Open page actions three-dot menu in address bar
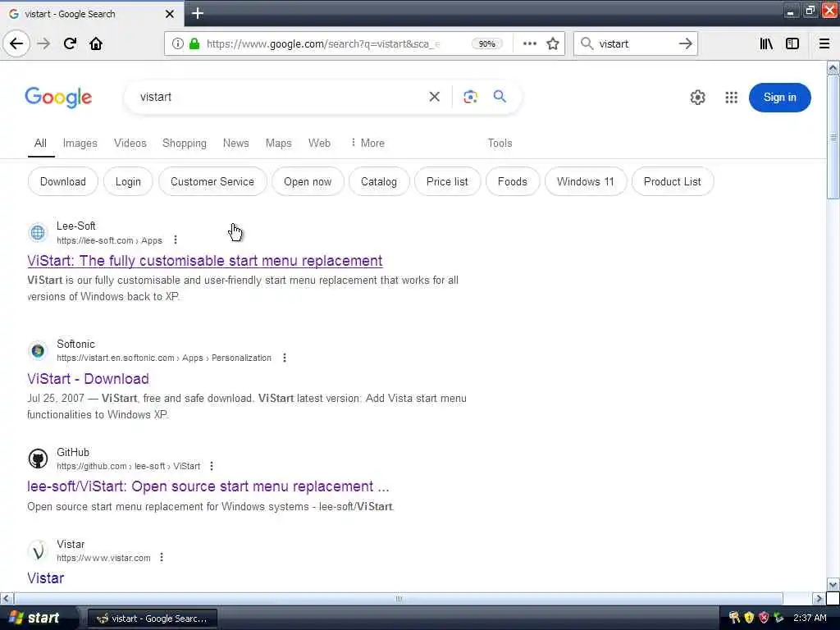 pos(529,43)
